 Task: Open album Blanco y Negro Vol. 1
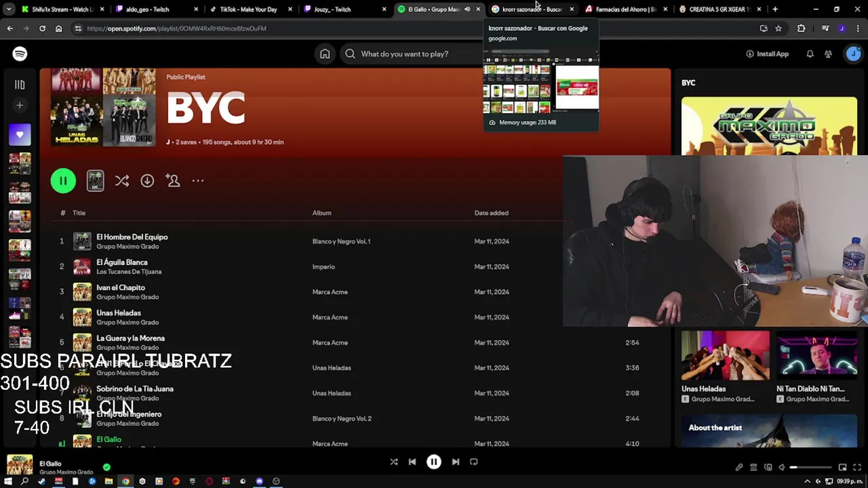point(341,241)
